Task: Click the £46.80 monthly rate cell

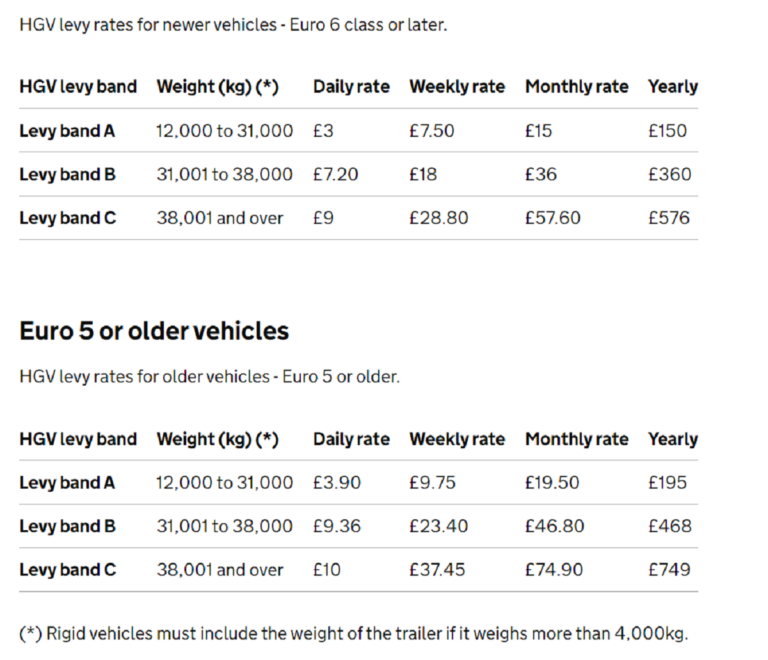Action: click(552, 526)
